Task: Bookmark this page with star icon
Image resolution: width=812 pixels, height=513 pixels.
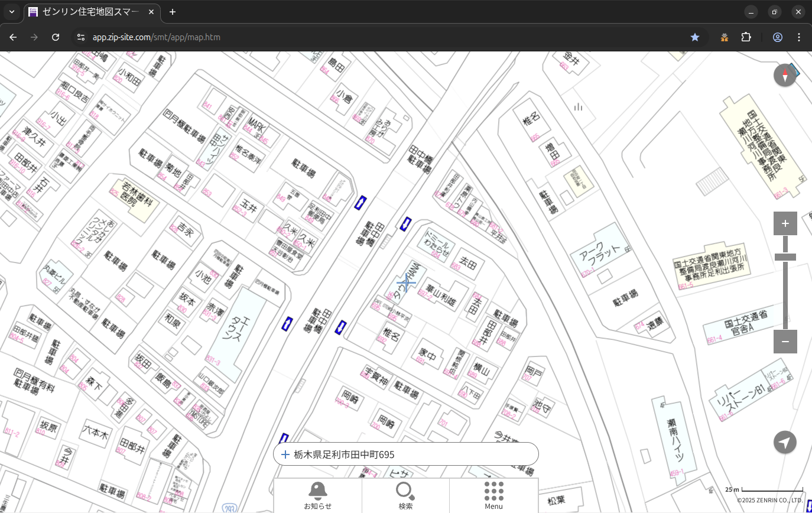Action: [695, 37]
